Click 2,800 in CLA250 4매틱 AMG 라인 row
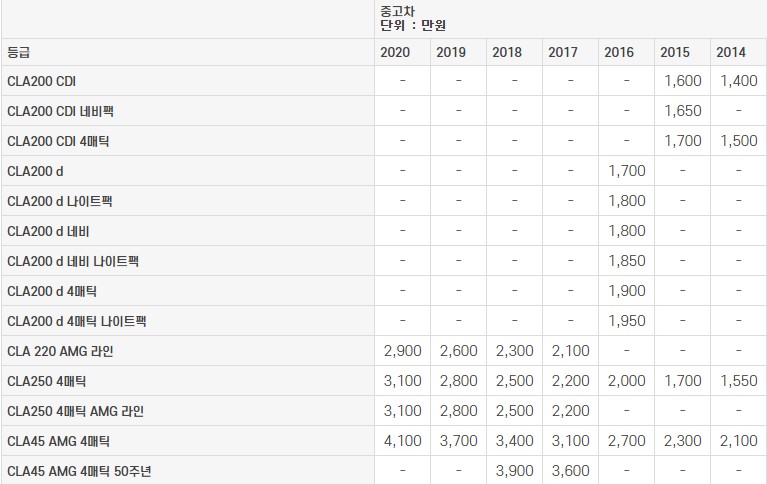The image size is (767, 484). click(x=458, y=411)
